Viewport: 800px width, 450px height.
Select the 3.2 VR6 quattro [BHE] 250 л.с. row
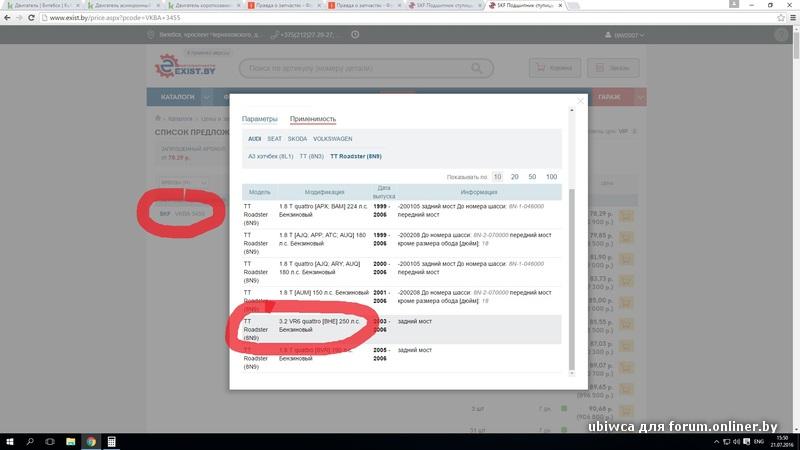(402, 330)
